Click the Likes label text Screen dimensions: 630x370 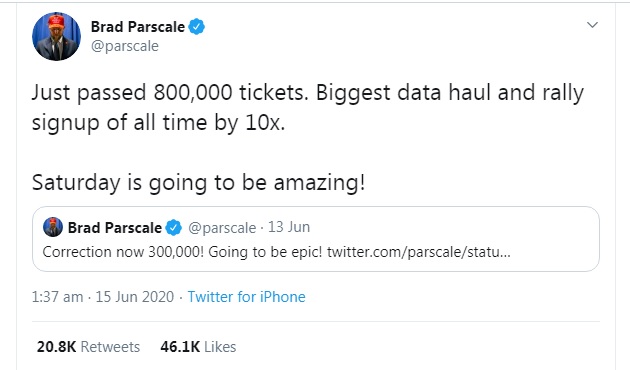(x=220, y=347)
